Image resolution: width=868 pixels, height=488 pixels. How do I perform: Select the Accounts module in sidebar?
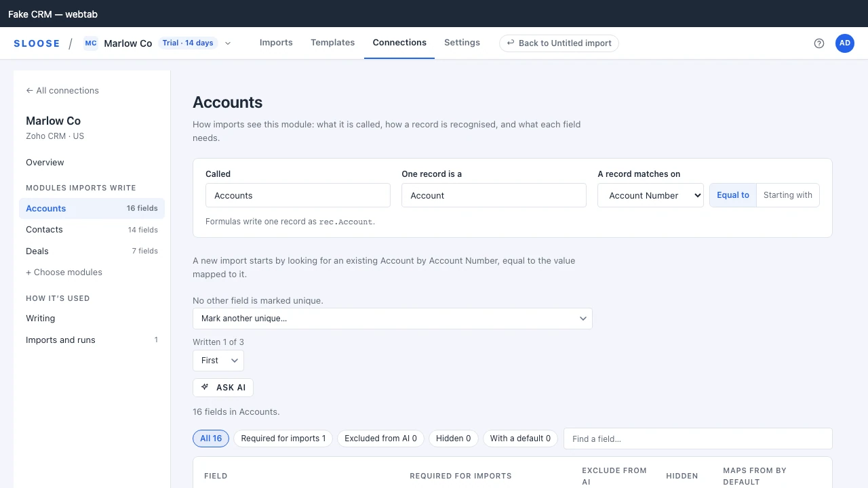(92, 209)
